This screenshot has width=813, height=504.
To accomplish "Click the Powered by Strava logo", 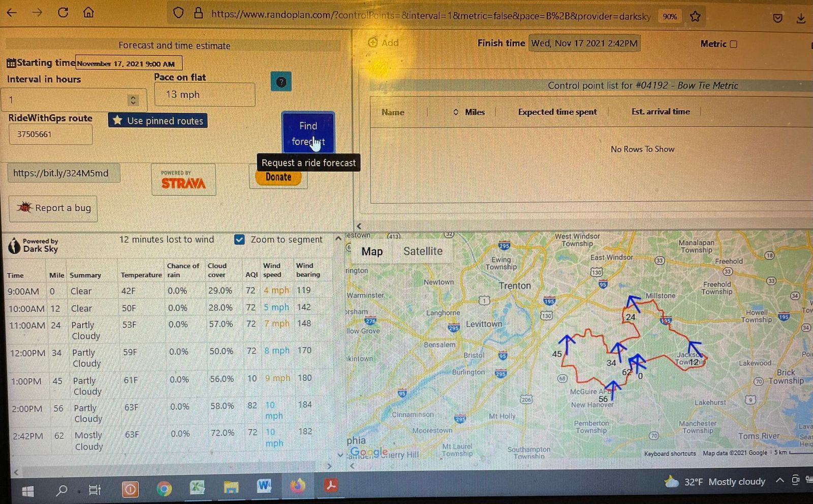I will coord(183,180).
